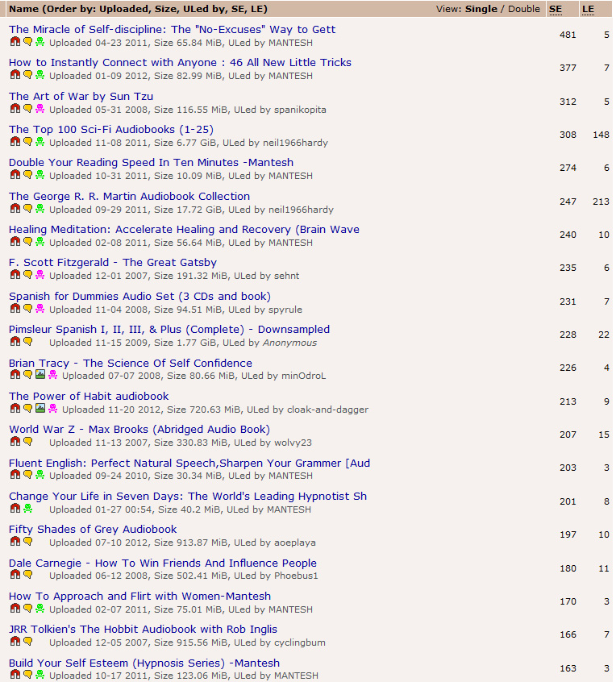
Task: Click magnet icon for World War Z
Action: pos(15,442)
